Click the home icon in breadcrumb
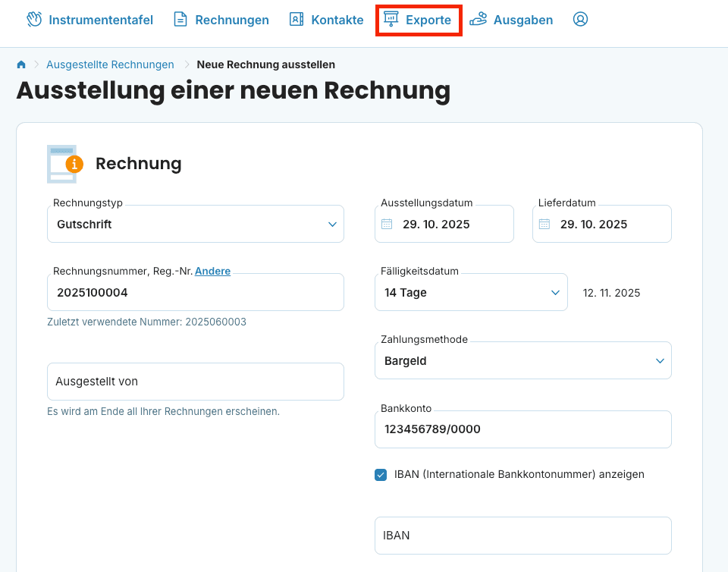Image resolution: width=728 pixels, height=572 pixels. coord(21,65)
